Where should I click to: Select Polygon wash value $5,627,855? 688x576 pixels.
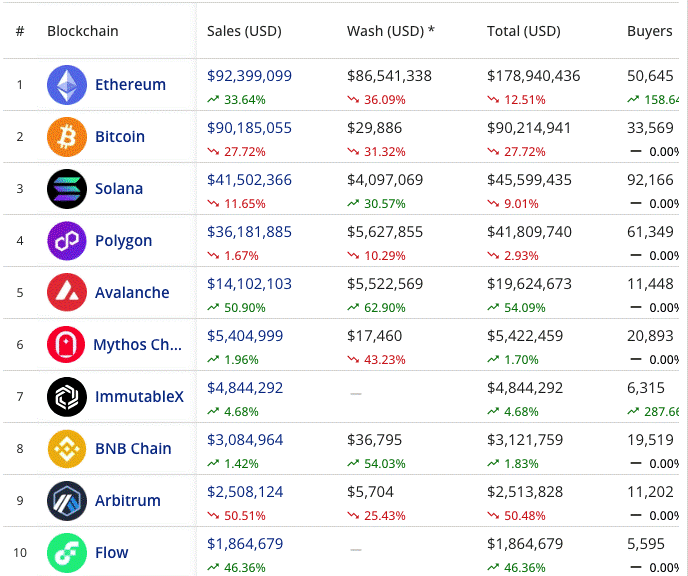(385, 232)
